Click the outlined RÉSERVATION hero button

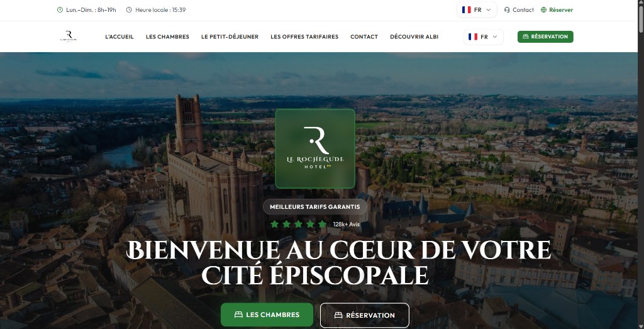click(365, 315)
